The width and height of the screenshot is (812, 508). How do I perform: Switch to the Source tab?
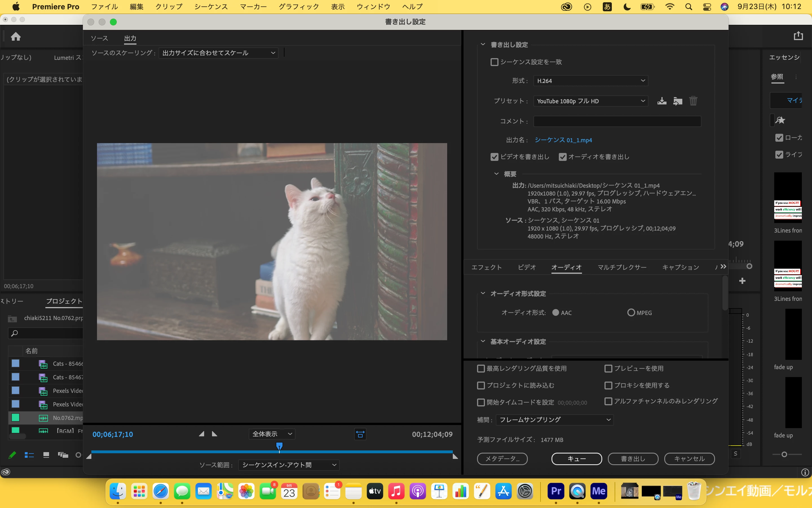point(99,38)
